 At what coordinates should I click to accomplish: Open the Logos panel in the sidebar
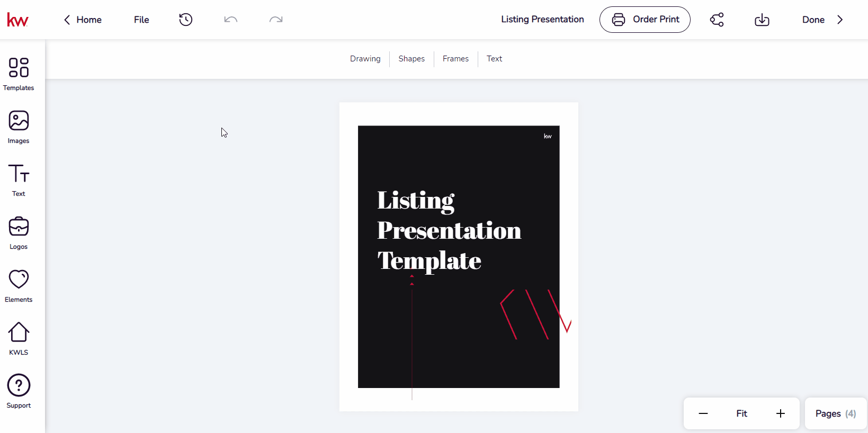click(x=19, y=233)
